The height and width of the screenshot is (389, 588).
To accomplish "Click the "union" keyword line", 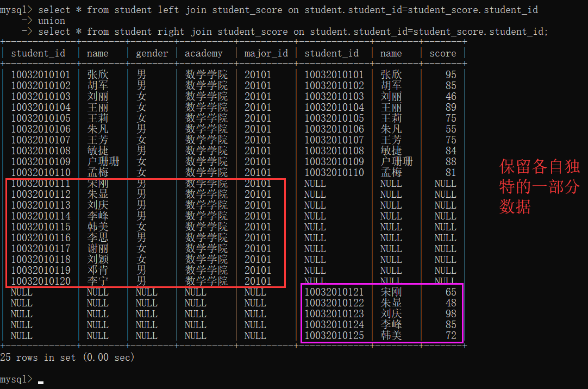I will pos(52,21).
